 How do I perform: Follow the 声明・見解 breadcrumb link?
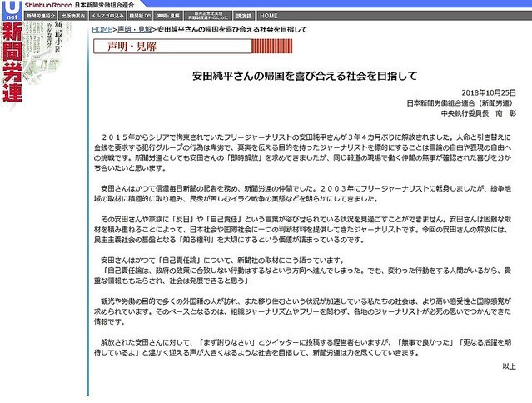click(x=136, y=29)
